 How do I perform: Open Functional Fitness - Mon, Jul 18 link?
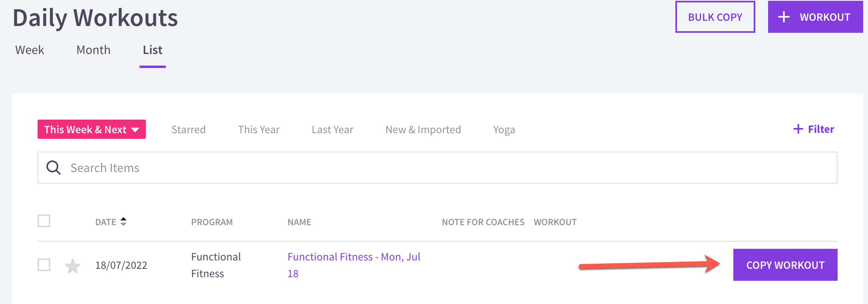pyautogui.click(x=354, y=265)
